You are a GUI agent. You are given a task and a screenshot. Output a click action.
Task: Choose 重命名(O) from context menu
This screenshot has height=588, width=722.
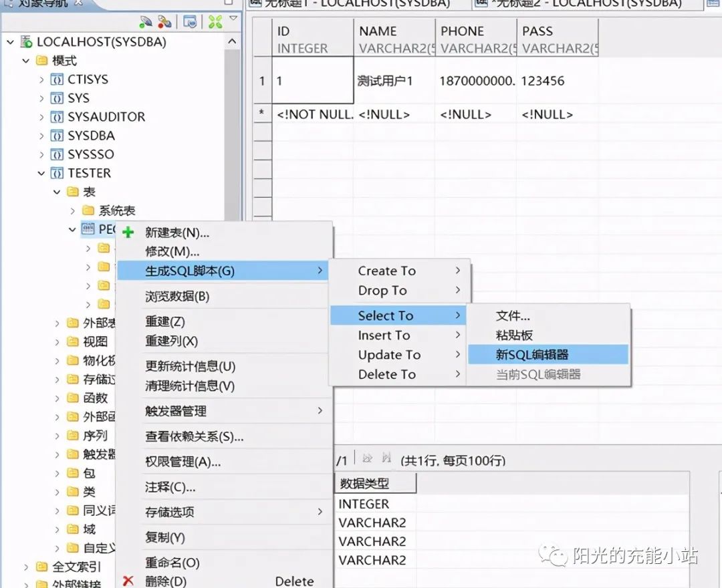pos(225,562)
